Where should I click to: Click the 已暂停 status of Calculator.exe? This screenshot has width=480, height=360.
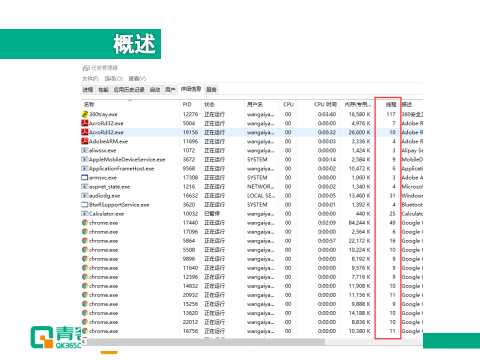212,213
